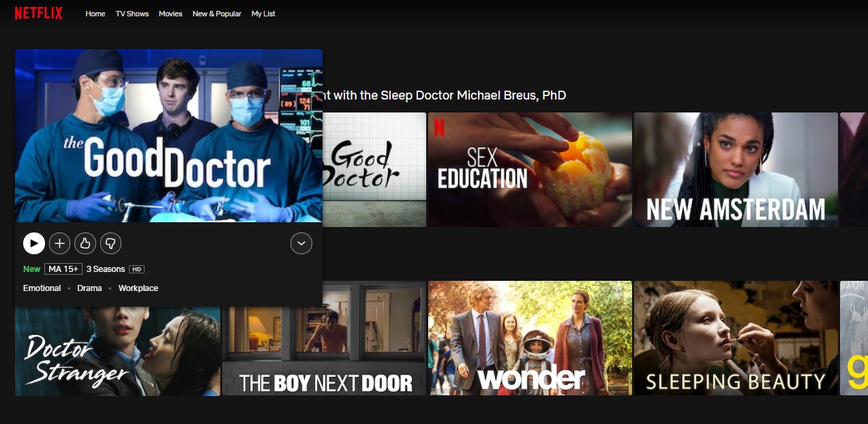Open the New Amsterdam title card
Image resolution: width=868 pixels, height=424 pixels.
tap(736, 170)
